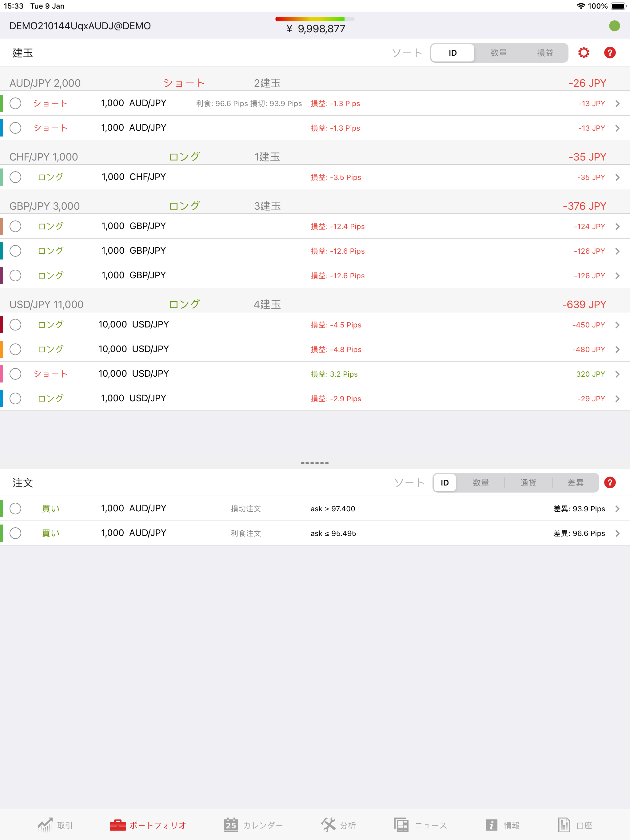
Task: Open the settings gear in the 建玉 header
Action: (x=583, y=52)
